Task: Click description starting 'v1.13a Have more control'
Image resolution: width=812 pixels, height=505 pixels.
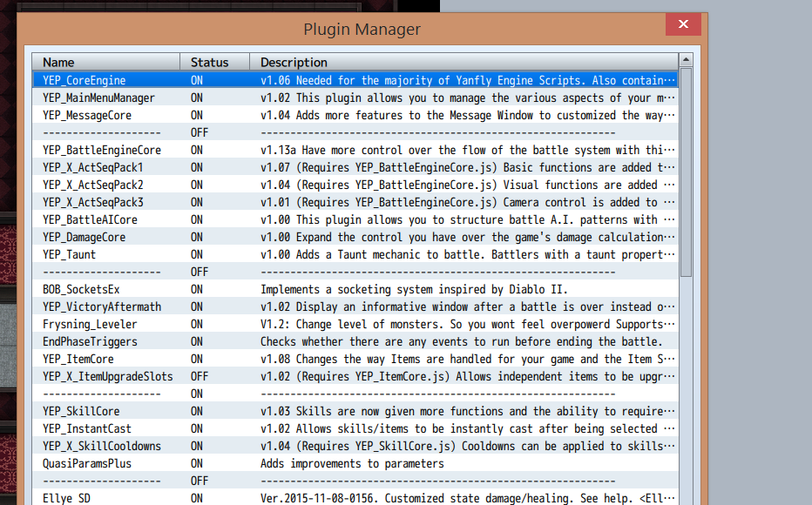Action: pyautogui.click(x=468, y=150)
